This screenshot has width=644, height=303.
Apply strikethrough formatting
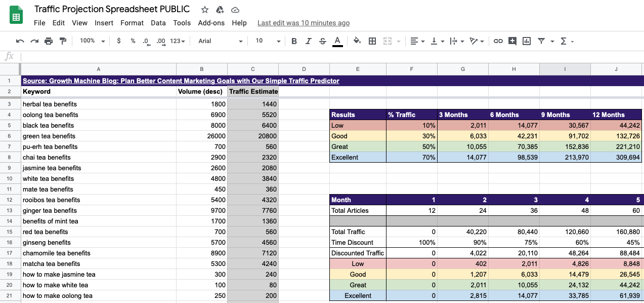pos(323,41)
